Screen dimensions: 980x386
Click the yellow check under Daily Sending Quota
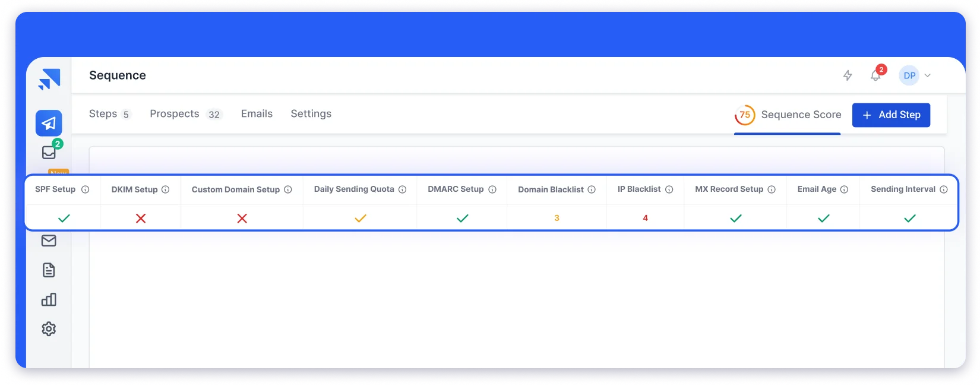[361, 219]
